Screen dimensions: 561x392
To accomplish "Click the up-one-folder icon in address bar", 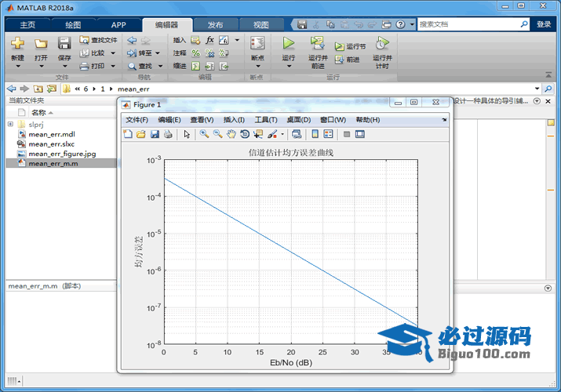I will pyautogui.click(x=38, y=89).
